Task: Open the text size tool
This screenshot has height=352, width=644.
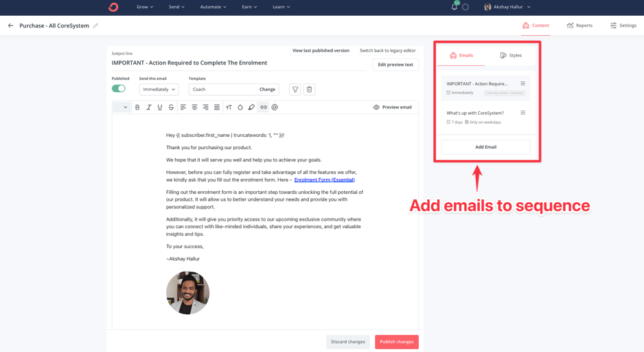Action: (229, 107)
